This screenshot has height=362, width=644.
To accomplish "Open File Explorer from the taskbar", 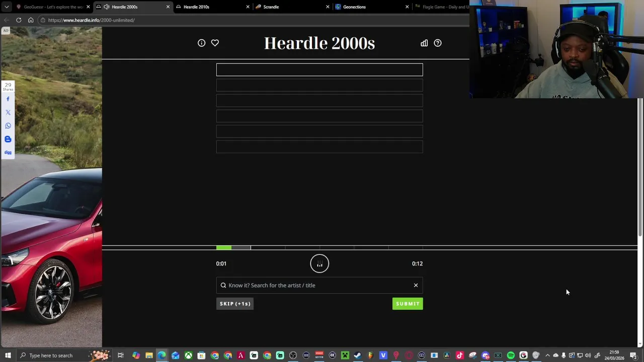I will 149,355.
